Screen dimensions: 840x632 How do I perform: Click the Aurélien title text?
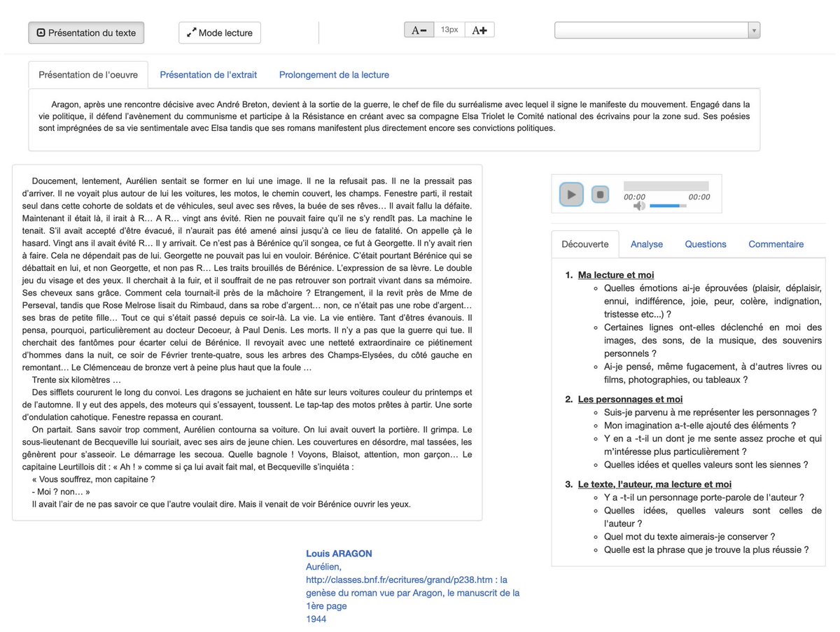(x=323, y=567)
